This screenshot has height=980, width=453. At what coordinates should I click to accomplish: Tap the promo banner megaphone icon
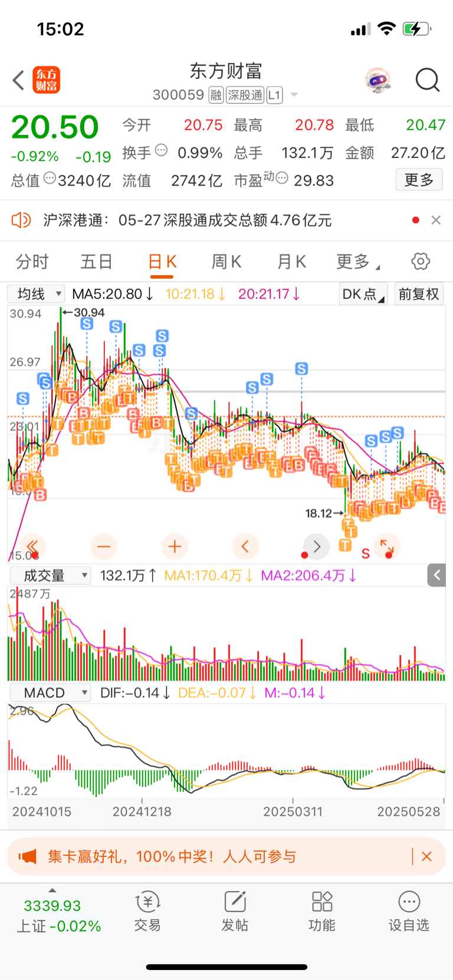27,856
